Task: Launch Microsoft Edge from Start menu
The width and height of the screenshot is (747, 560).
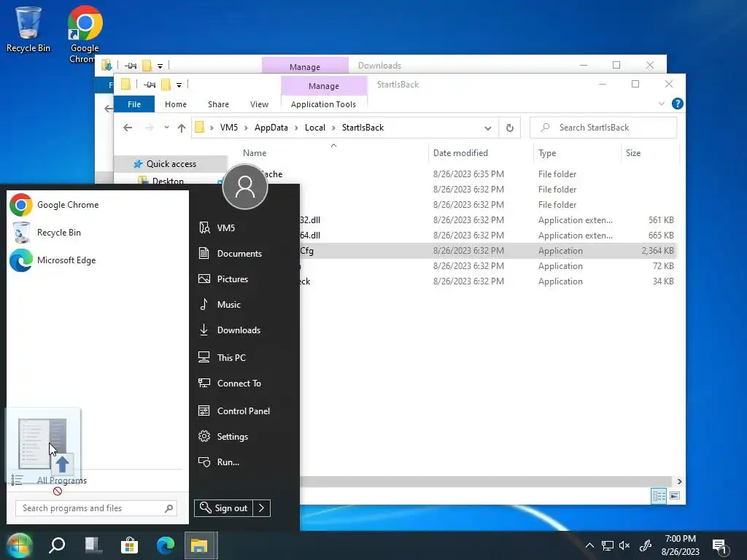Action: point(53,260)
